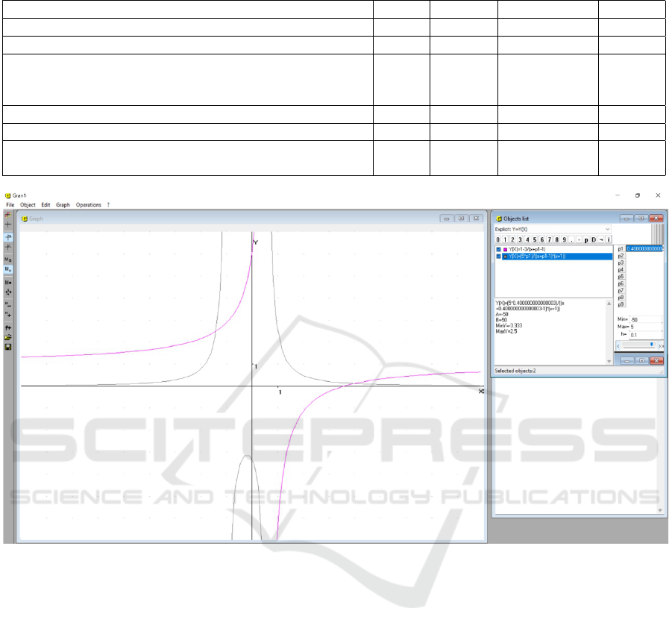672x634 pixels.
Task: Click the 'f+' add function icon
Action: click(8, 327)
